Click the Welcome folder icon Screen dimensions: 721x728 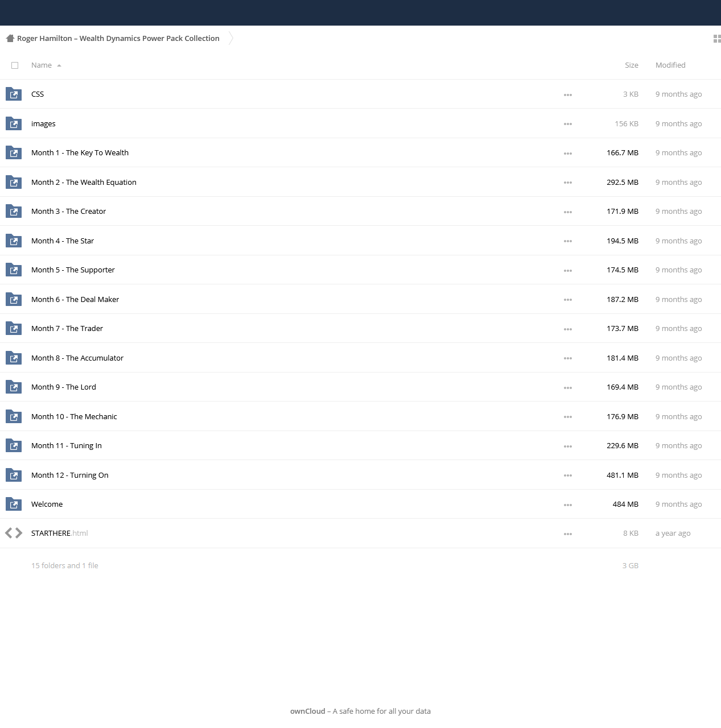coord(14,504)
